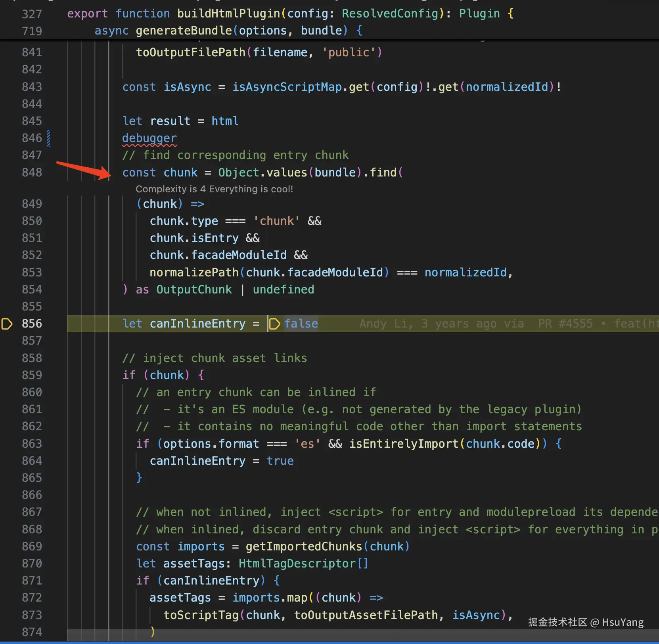Click 'normalizePath' on line 853
The height and width of the screenshot is (644, 659).
194,272
